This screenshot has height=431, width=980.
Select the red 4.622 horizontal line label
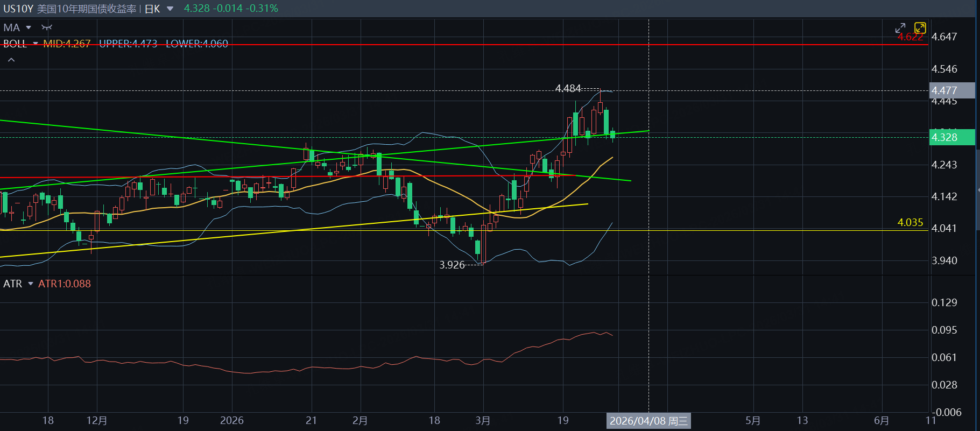pyautogui.click(x=910, y=37)
